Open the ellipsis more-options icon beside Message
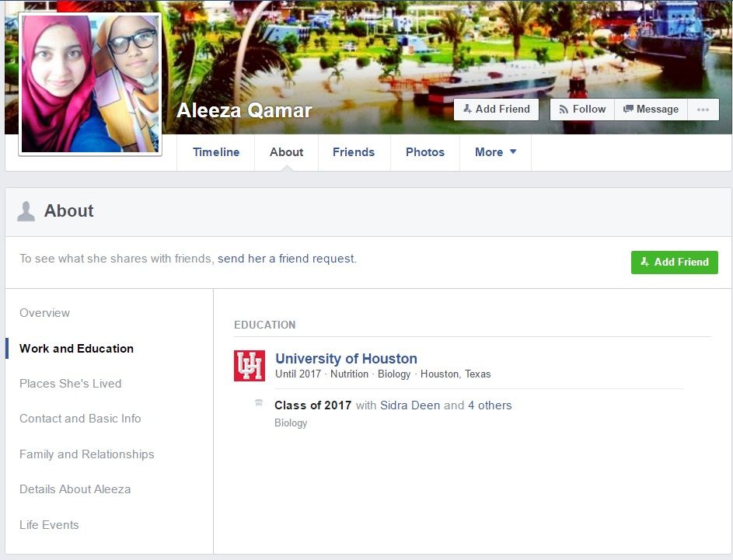This screenshot has height=560, width=733. pos(703,109)
